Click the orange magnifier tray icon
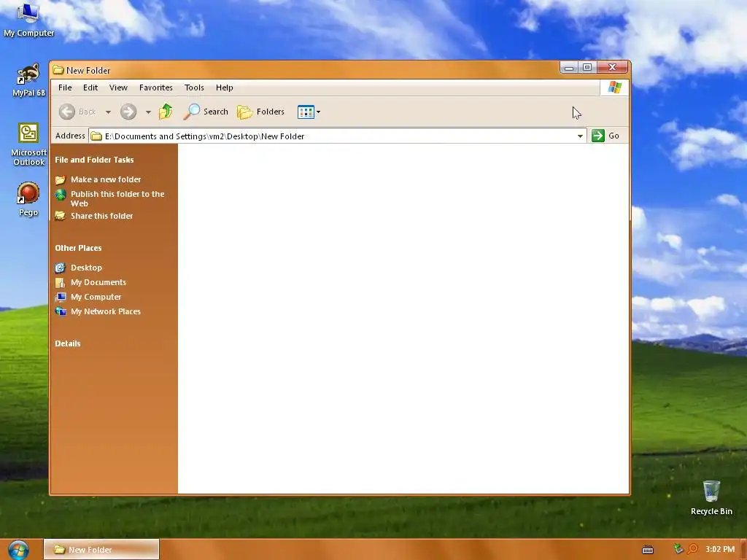Image resolution: width=747 pixels, height=560 pixels. point(692,549)
